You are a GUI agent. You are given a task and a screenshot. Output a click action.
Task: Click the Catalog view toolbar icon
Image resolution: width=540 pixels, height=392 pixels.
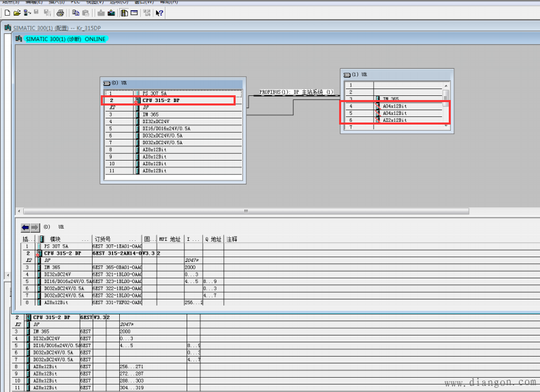point(124,13)
